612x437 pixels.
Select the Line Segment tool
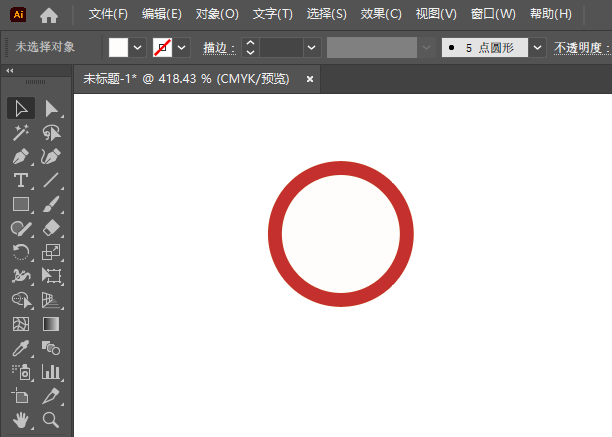[x=51, y=180]
